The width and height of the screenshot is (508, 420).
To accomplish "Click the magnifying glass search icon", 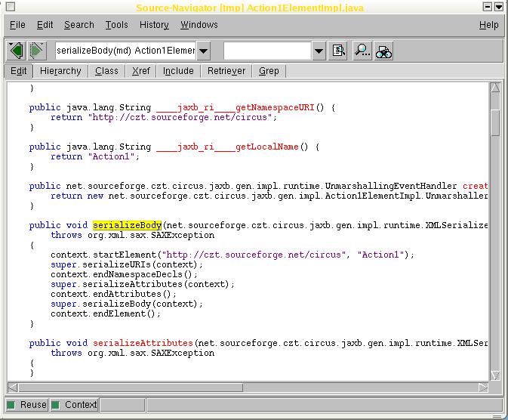I will (x=362, y=51).
